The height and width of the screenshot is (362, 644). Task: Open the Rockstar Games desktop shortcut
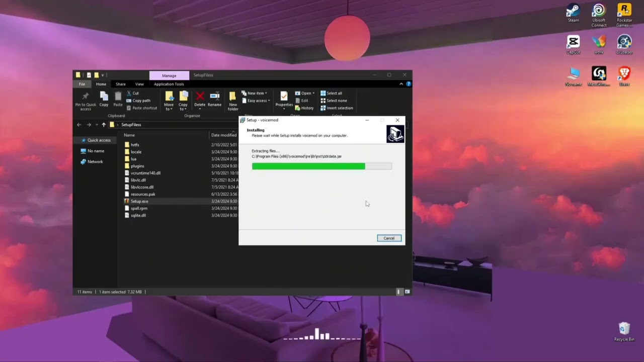coord(624,15)
